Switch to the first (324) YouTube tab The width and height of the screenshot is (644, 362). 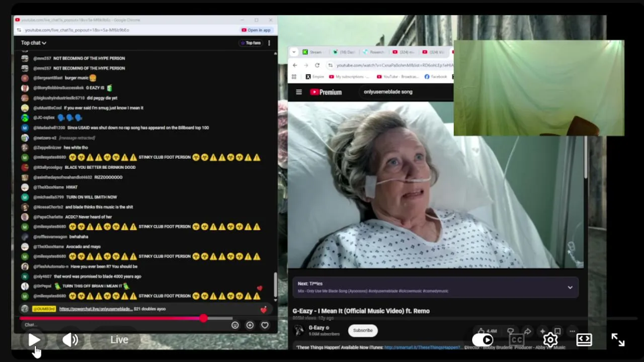[x=404, y=52]
